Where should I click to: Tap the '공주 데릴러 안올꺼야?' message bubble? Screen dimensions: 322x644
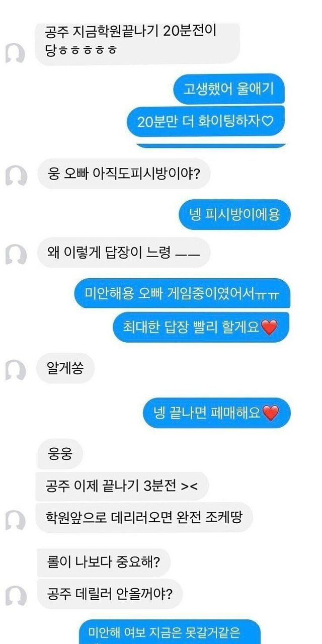109,594
